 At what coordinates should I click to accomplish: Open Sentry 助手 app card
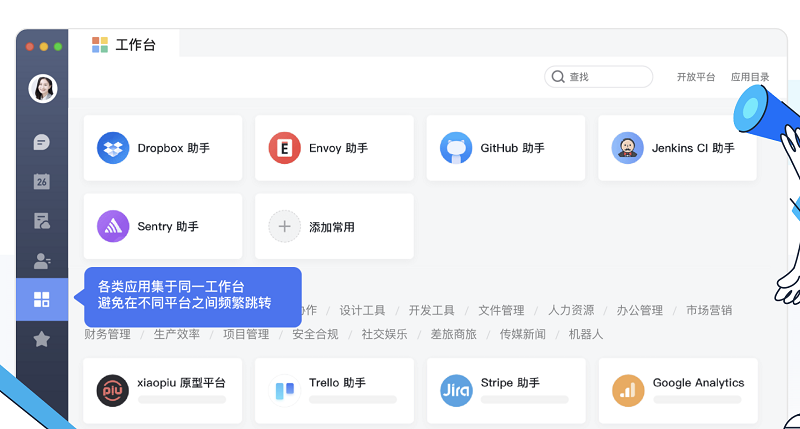pos(163,226)
